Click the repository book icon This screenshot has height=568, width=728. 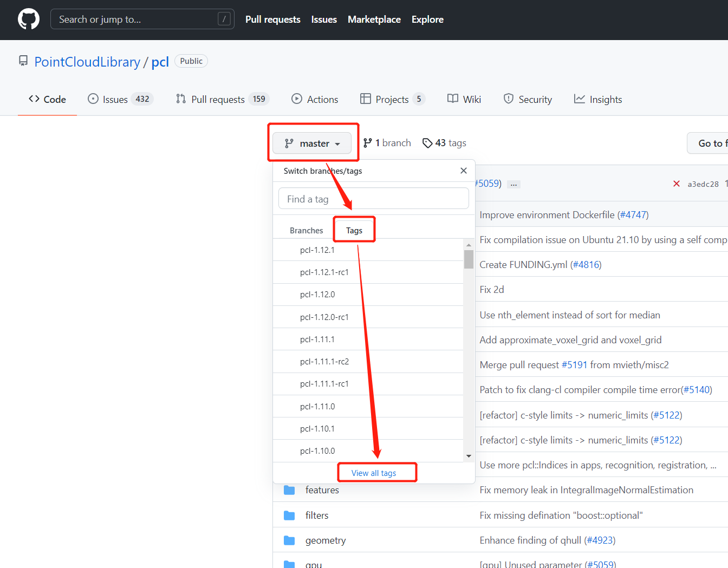click(23, 61)
